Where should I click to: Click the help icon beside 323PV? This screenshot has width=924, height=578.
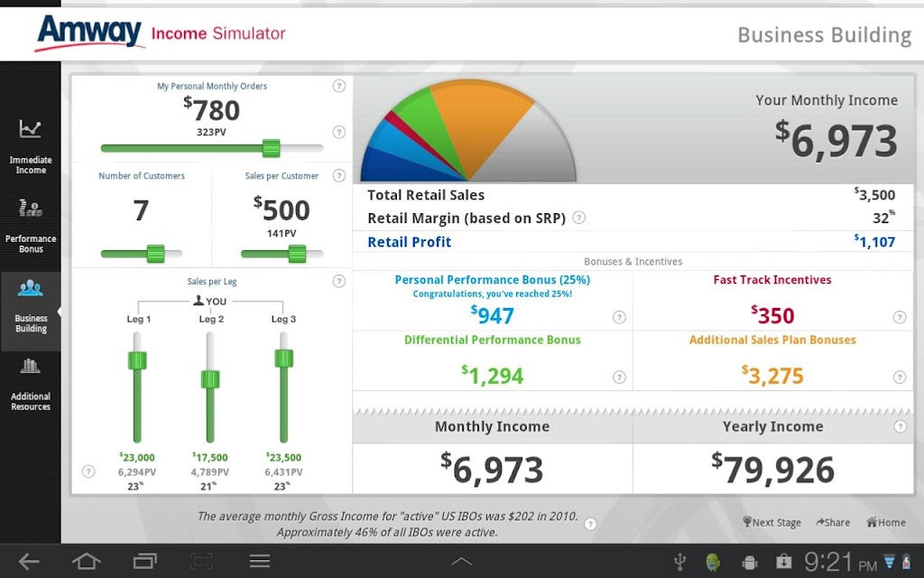[x=339, y=132]
